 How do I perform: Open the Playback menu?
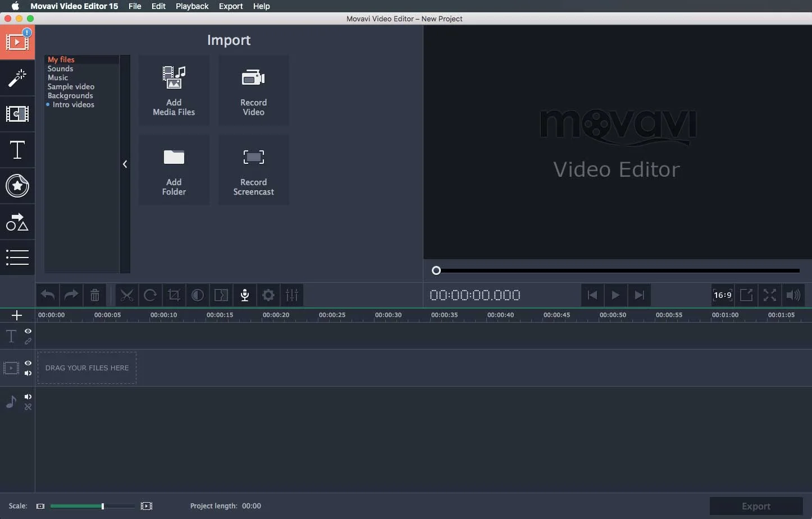tap(192, 6)
